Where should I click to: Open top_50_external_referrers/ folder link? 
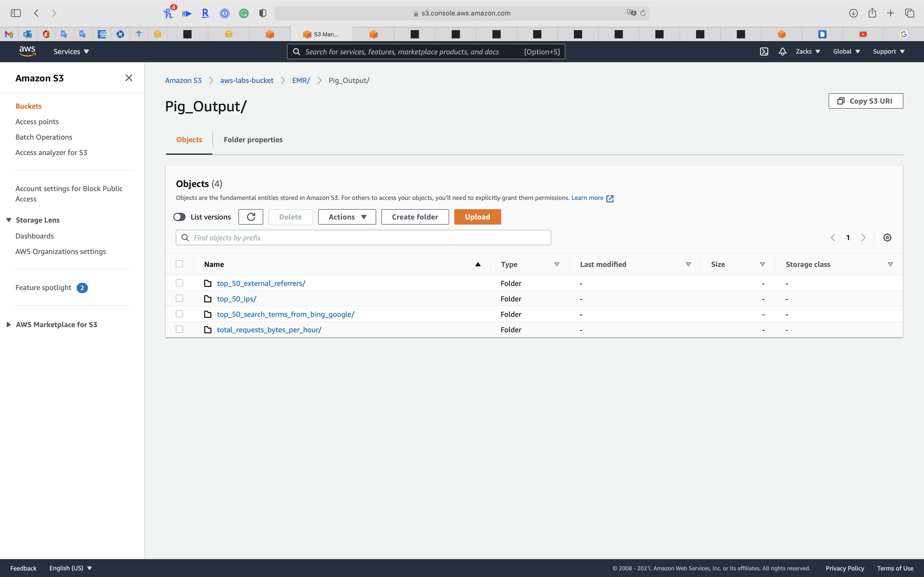click(x=261, y=283)
